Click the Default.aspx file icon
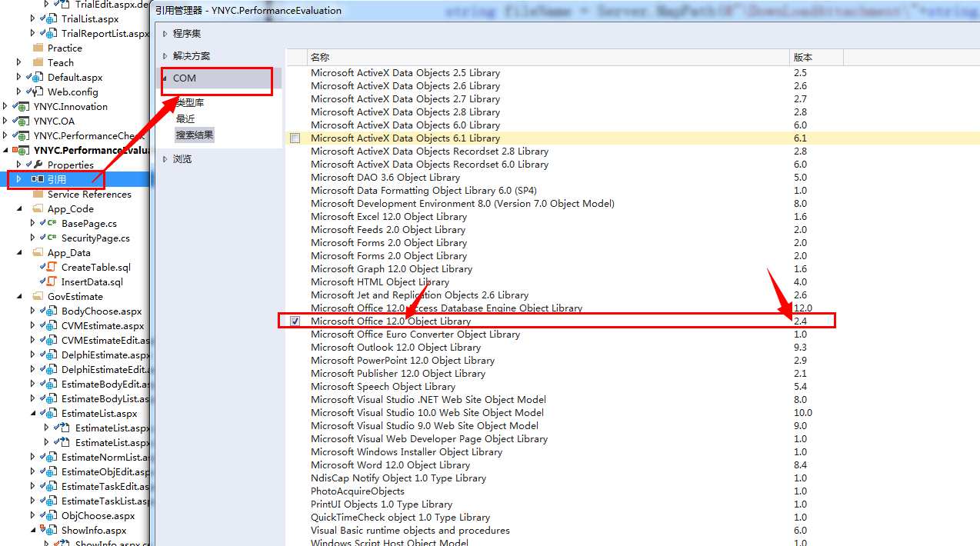 tap(38, 77)
